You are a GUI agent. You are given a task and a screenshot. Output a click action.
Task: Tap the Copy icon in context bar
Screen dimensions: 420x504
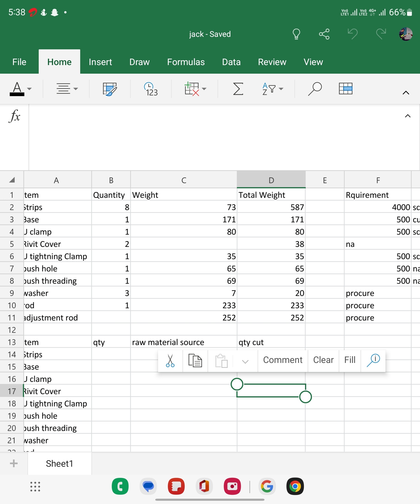195,361
